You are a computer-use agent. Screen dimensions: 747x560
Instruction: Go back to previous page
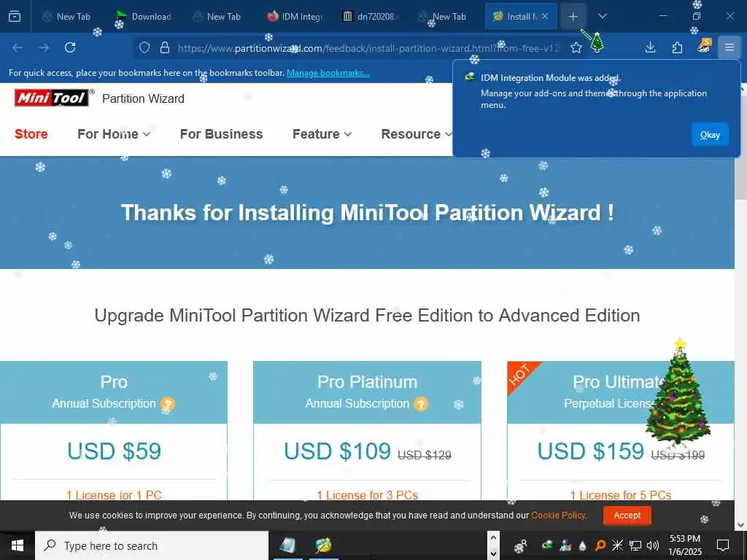click(x=18, y=47)
